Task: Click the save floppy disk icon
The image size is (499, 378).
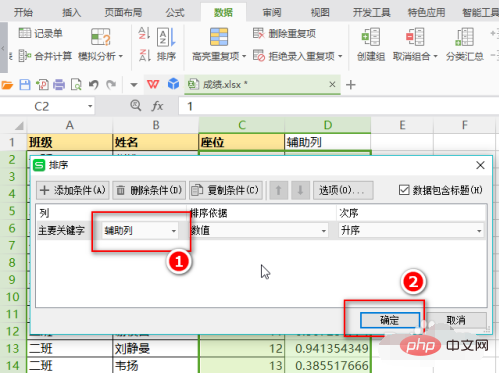Action: pos(25,85)
